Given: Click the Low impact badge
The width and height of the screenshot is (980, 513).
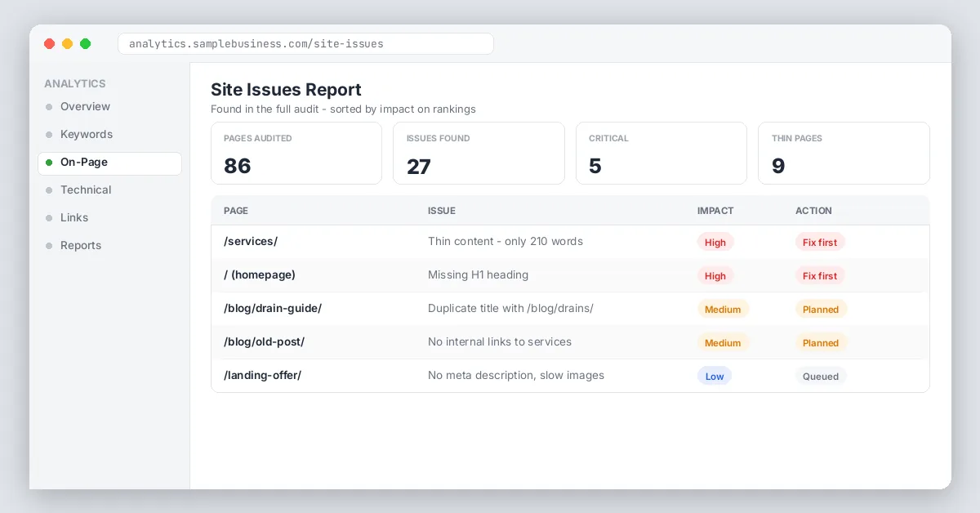Looking at the screenshot, I should (x=715, y=376).
